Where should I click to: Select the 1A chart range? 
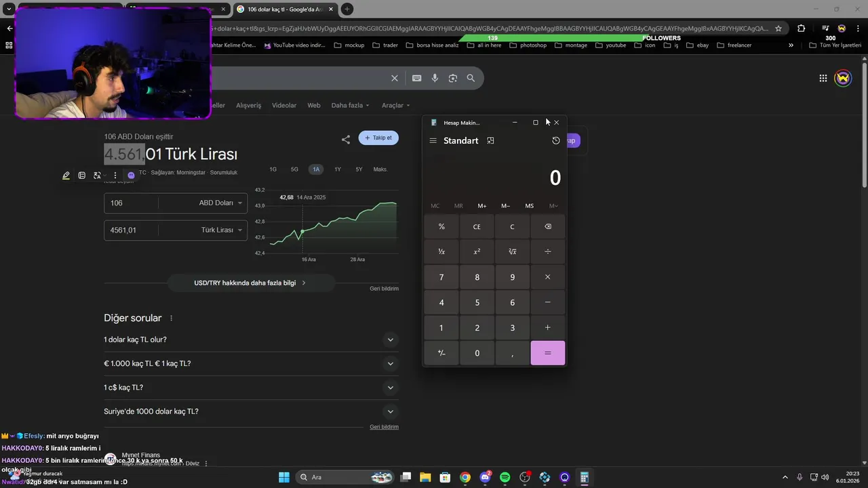pyautogui.click(x=316, y=169)
